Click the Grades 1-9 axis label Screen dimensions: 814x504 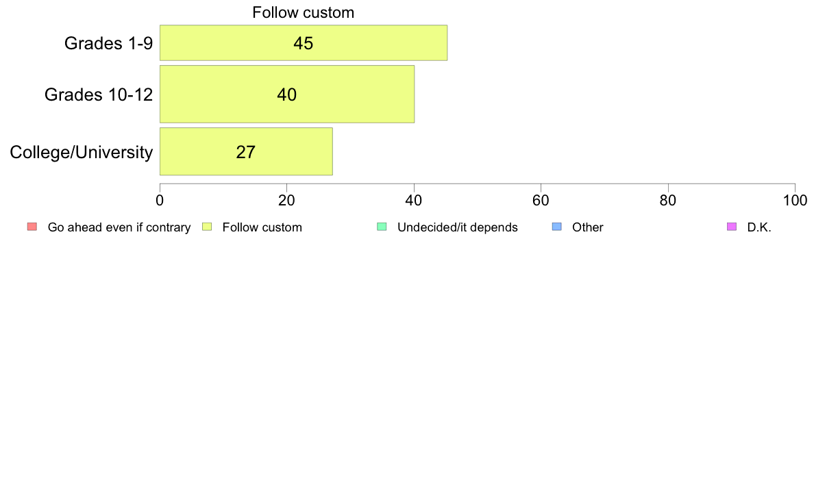click(108, 43)
